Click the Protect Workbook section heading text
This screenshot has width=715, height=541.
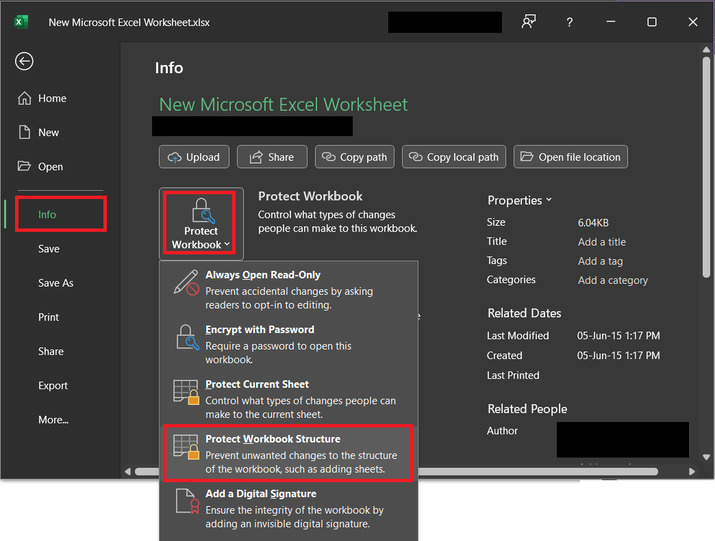[310, 196]
